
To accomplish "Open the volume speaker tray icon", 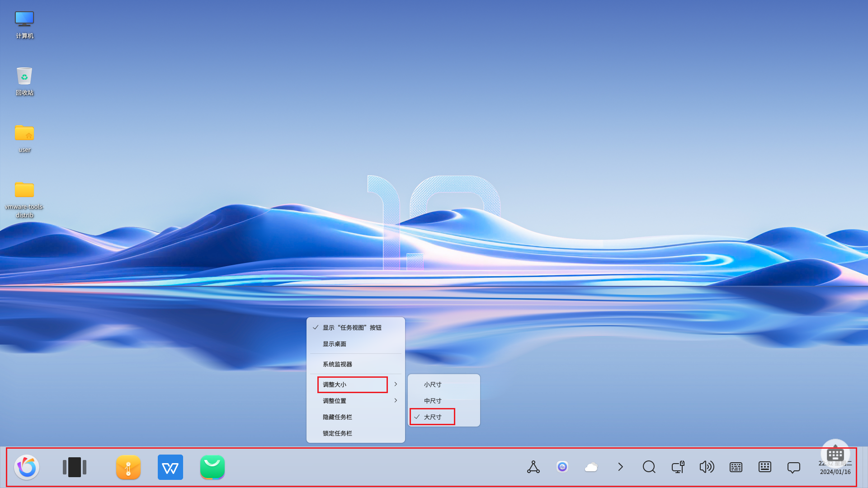I will click(x=707, y=467).
